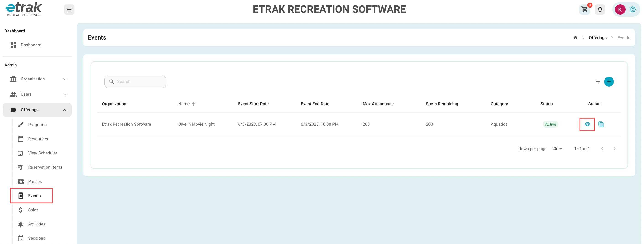Open Activities in the sidebar

tap(37, 224)
